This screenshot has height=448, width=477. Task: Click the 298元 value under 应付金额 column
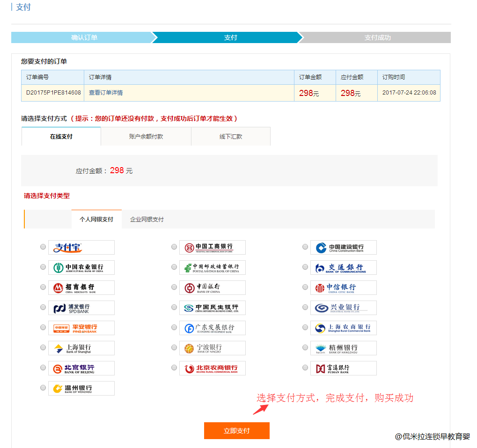tap(351, 93)
